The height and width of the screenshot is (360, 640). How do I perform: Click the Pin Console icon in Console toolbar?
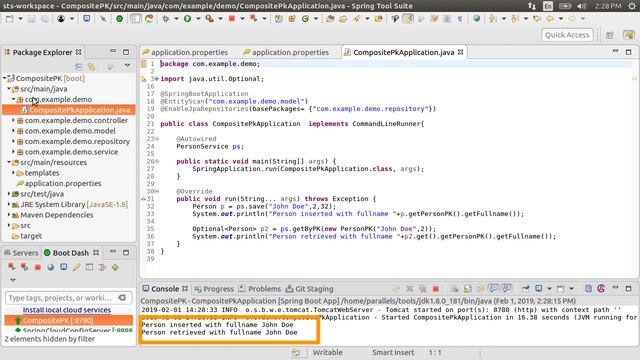point(526,289)
